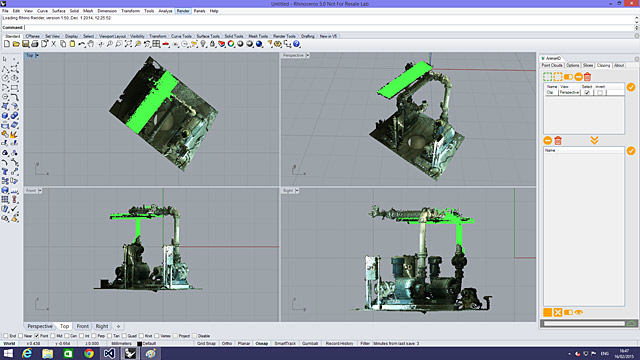Click the Copy icon in toolbar
The height and width of the screenshot is (360, 640).
pos(63,44)
